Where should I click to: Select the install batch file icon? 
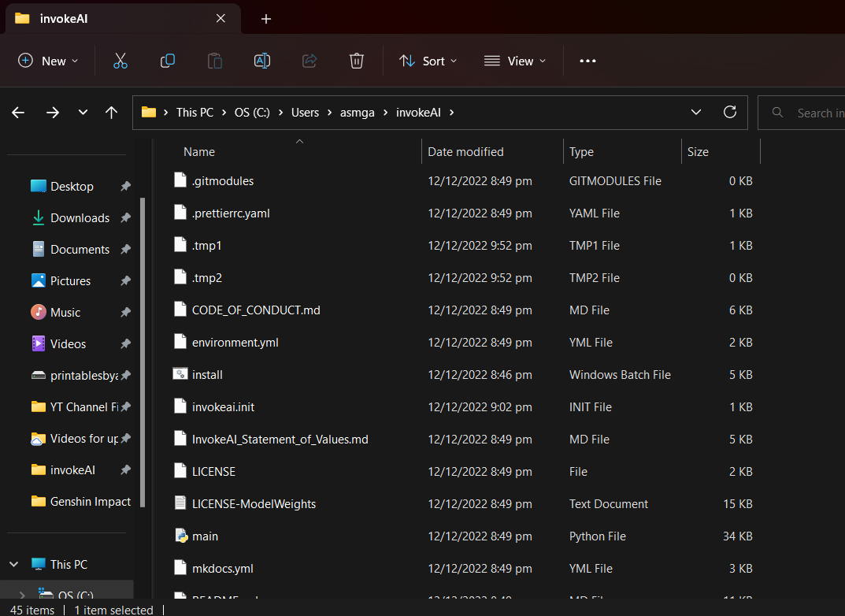(180, 374)
